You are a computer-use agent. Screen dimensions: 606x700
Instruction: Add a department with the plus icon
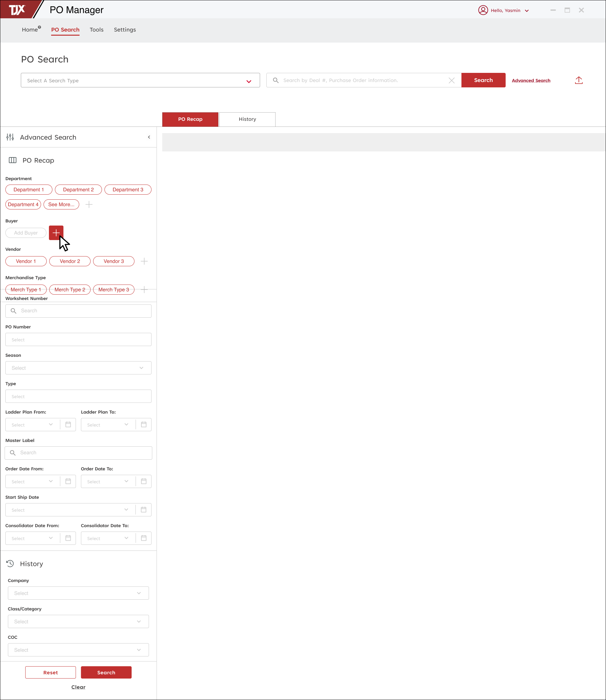click(89, 204)
